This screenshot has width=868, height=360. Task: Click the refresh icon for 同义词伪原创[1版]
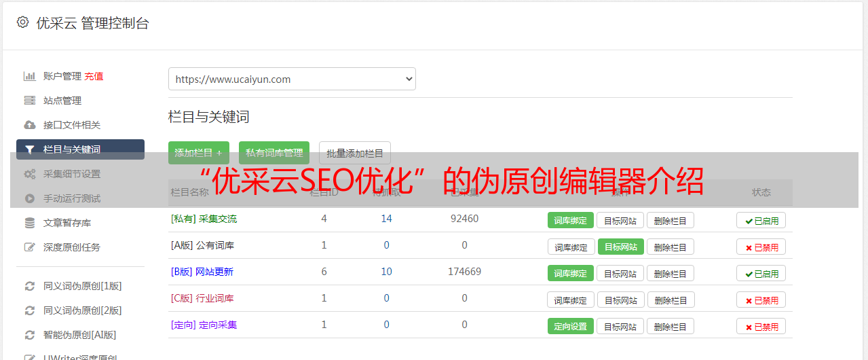coord(29,286)
